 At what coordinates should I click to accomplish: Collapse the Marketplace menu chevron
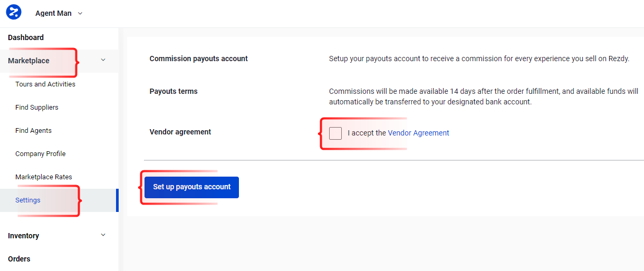103,60
